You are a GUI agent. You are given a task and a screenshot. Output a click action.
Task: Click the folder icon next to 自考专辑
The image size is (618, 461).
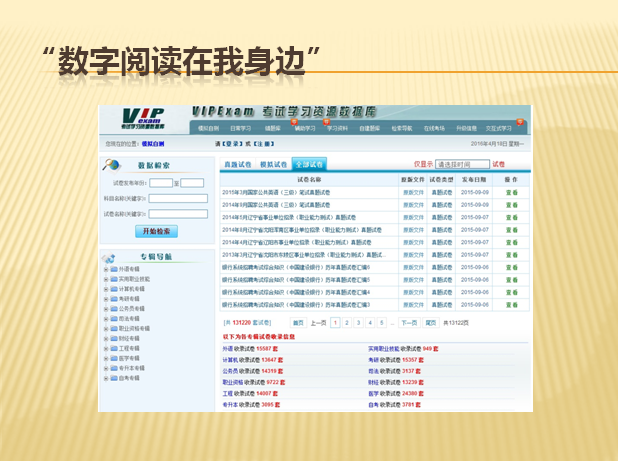113,377
